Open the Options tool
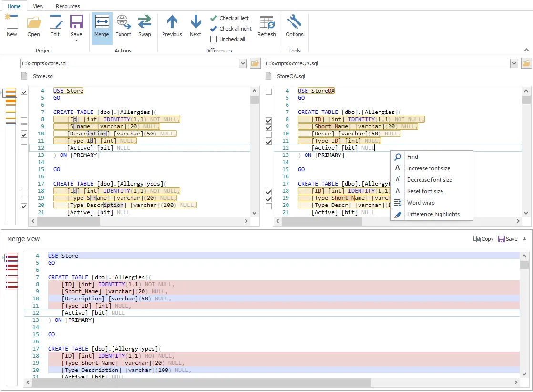The width and height of the screenshot is (533, 392). tap(294, 26)
